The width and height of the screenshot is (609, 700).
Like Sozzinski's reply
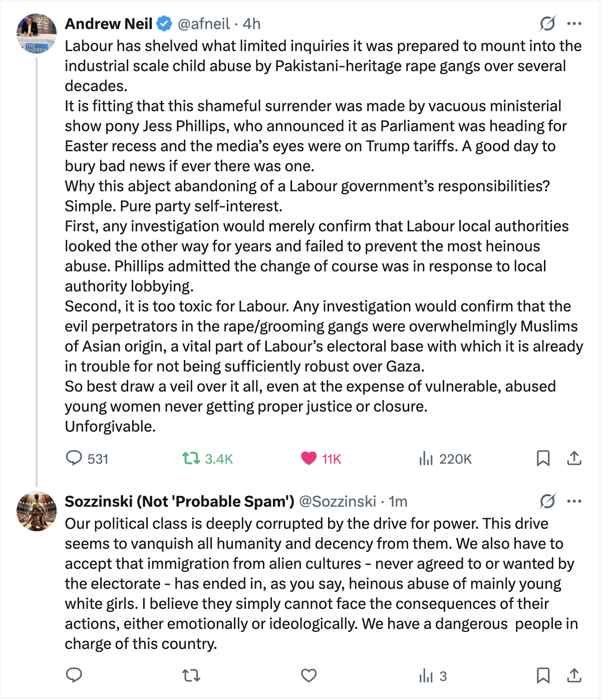click(309, 676)
